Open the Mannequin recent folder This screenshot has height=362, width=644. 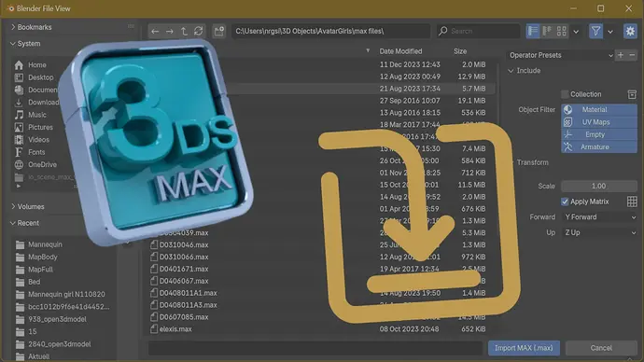(x=45, y=244)
